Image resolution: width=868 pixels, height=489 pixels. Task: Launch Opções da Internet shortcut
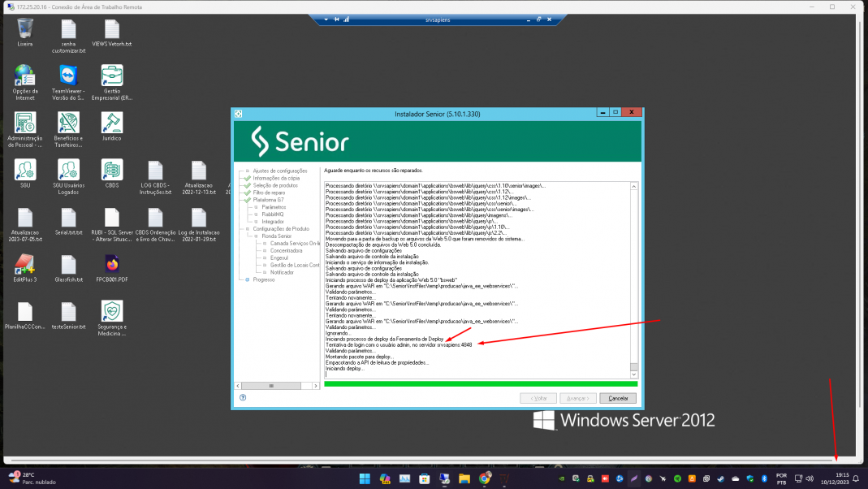(x=25, y=83)
